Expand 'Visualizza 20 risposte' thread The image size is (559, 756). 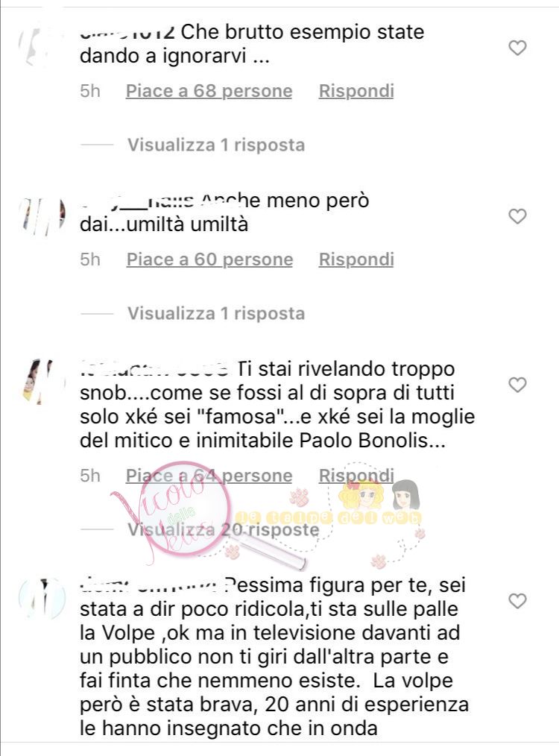point(223,529)
